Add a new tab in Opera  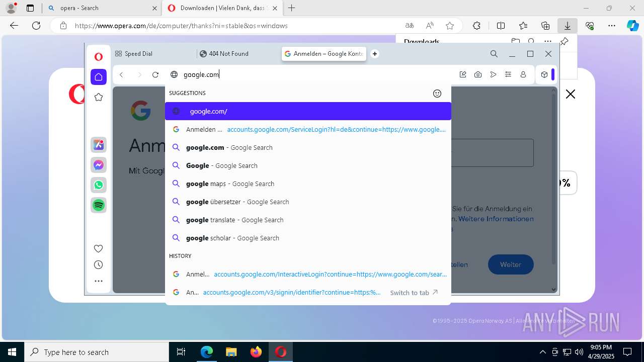(x=375, y=54)
